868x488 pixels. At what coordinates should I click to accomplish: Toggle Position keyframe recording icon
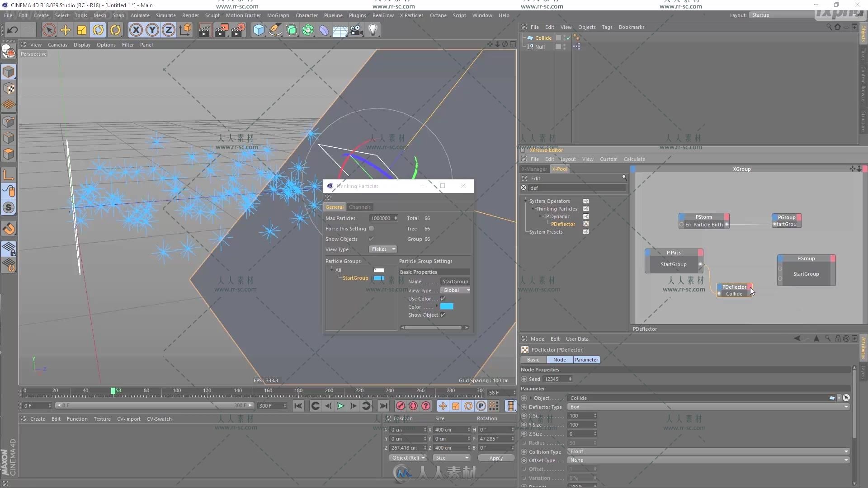pos(443,406)
